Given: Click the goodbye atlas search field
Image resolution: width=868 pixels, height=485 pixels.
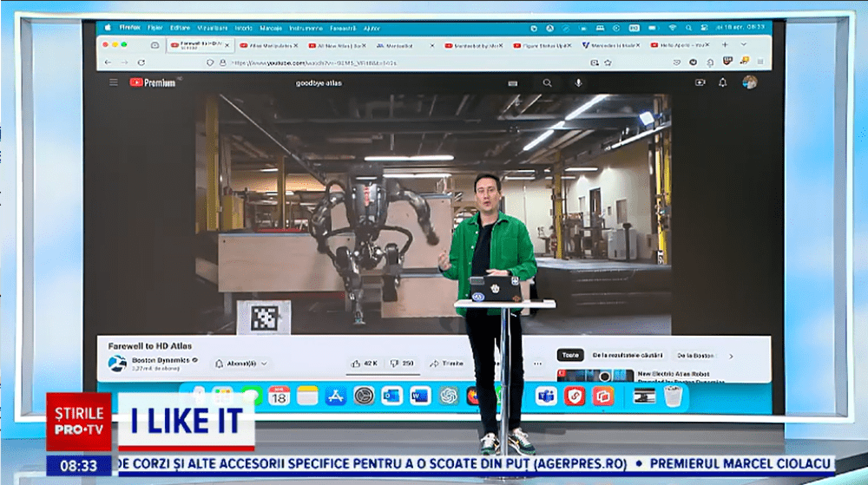Looking at the screenshot, I should coord(398,83).
